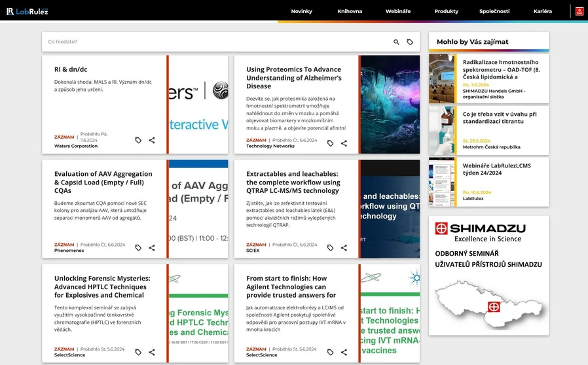Viewport: 588px width, 365px height.
Task: Click the lecture hall thumbnail in sidebar
Action: click(x=442, y=78)
